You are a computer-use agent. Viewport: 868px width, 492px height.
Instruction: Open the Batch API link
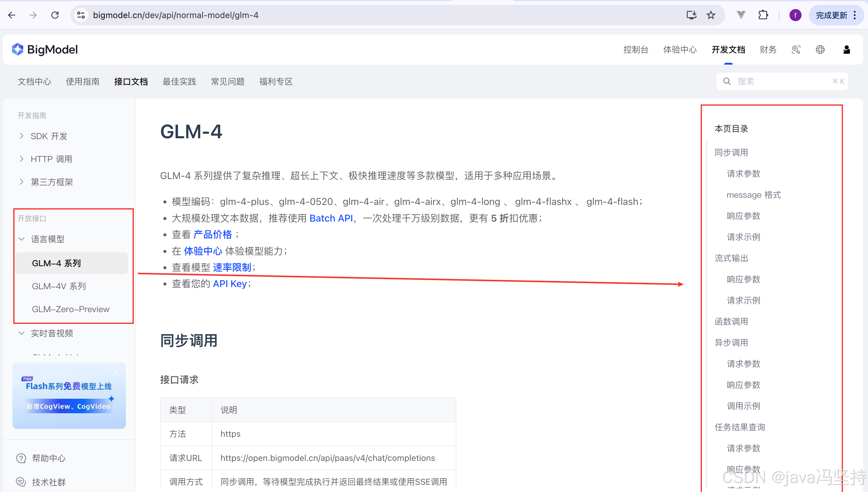(x=331, y=218)
